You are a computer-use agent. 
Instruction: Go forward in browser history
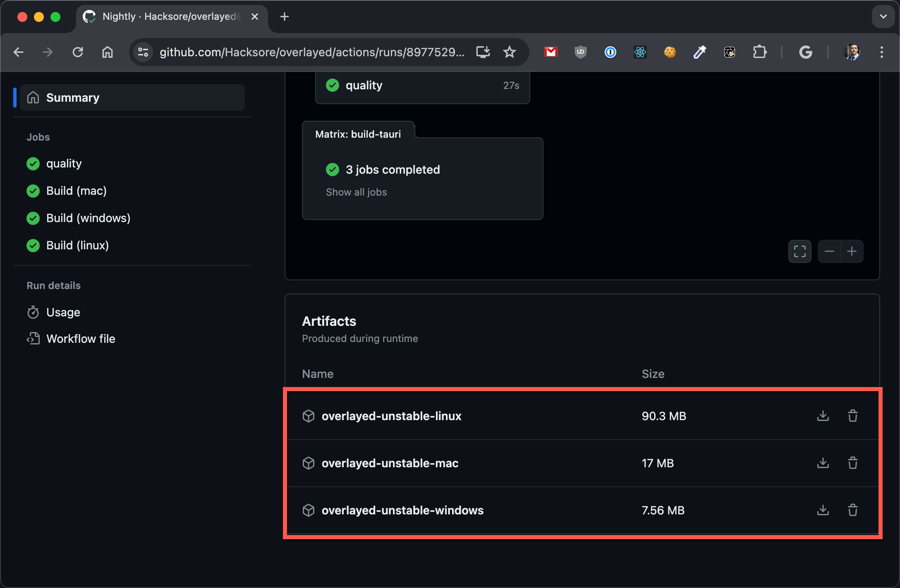[x=48, y=52]
